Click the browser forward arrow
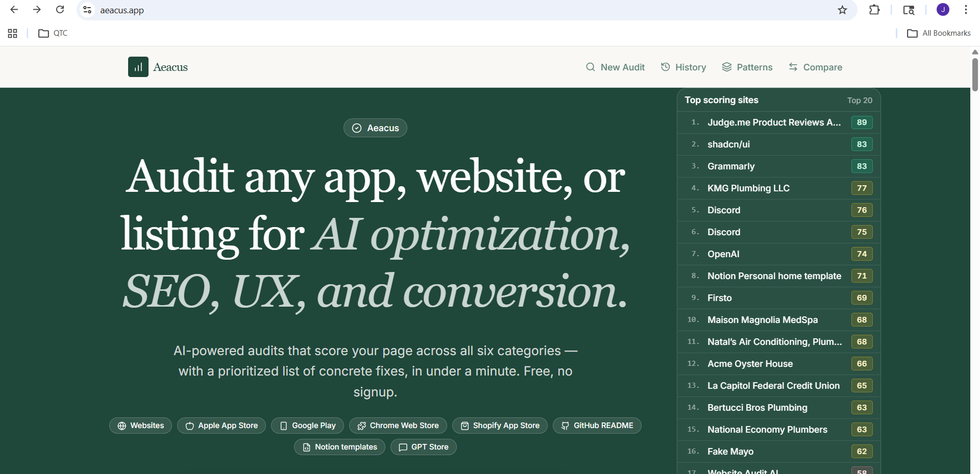This screenshot has height=474, width=980. pyautogui.click(x=37, y=10)
